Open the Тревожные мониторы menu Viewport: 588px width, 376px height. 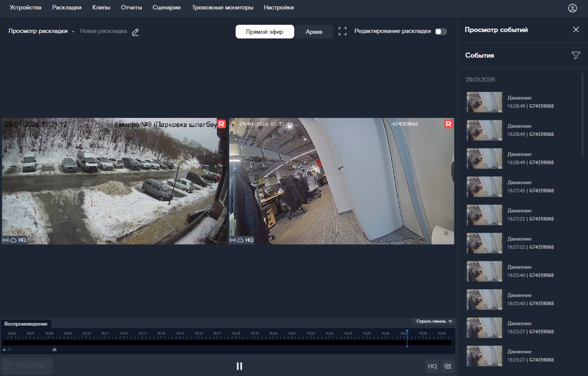tap(222, 7)
